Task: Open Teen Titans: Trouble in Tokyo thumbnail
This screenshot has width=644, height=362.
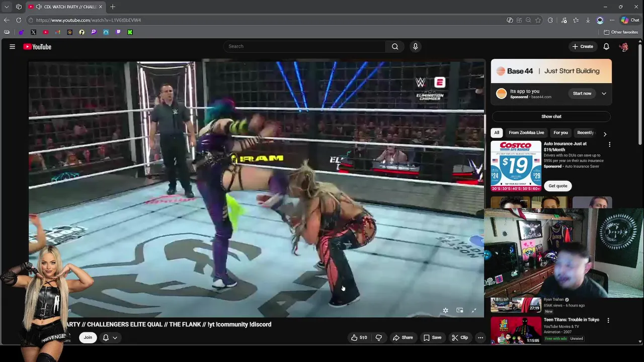Action: coord(516,329)
